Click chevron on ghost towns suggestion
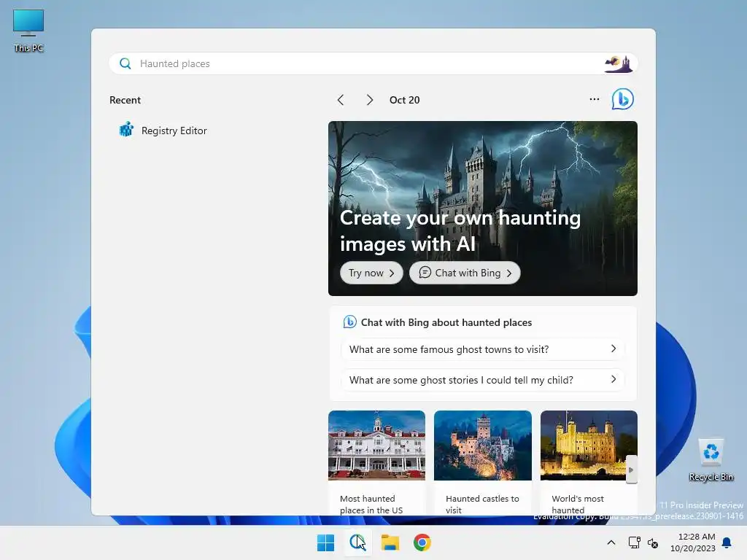747x560 pixels. [x=613, y=349]
